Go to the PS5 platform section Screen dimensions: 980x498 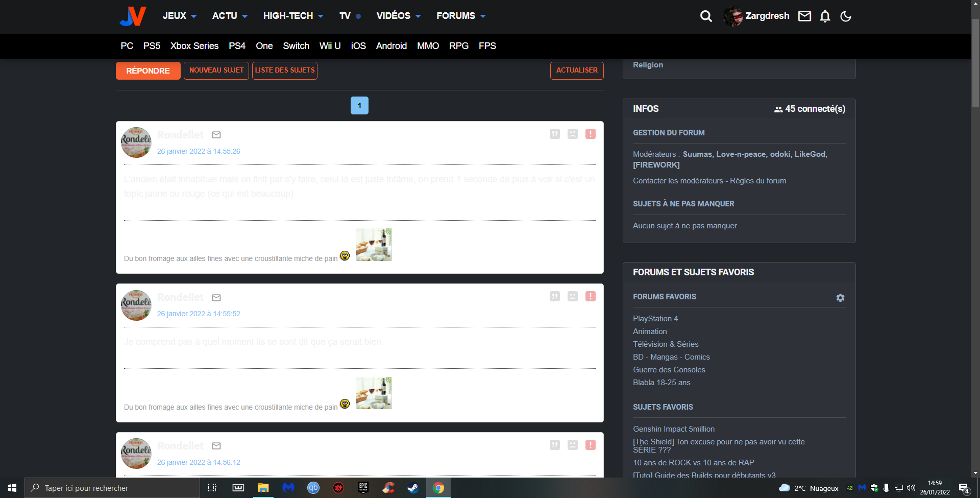click(152, 46)
